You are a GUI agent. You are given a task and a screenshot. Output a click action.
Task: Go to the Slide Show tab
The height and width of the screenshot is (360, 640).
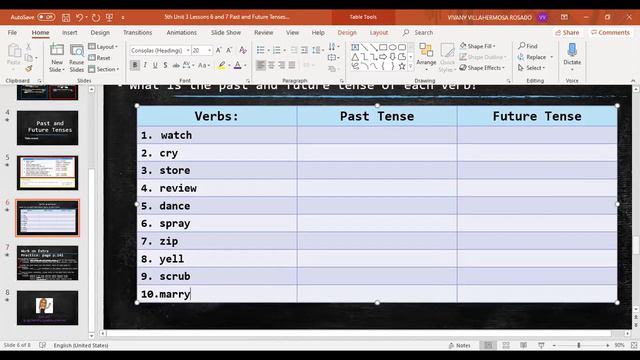click(226, 32)
